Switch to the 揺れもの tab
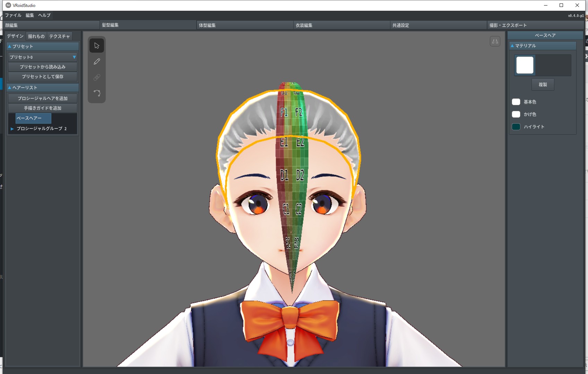This screenshot has height=374, width=588. pos(36,36)
